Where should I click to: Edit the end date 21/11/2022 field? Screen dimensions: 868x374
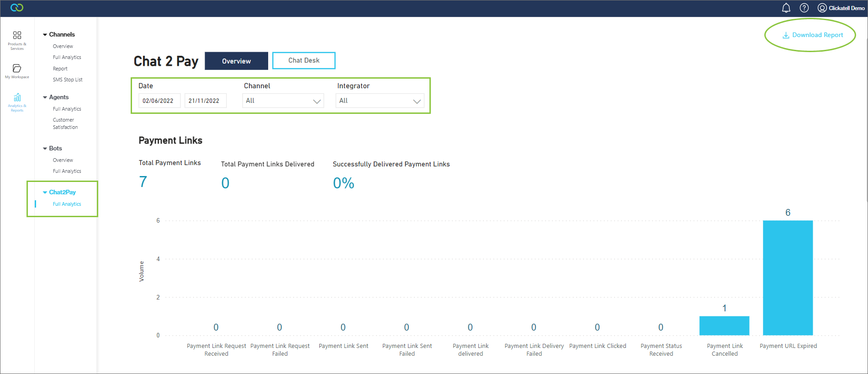(205, 101)
